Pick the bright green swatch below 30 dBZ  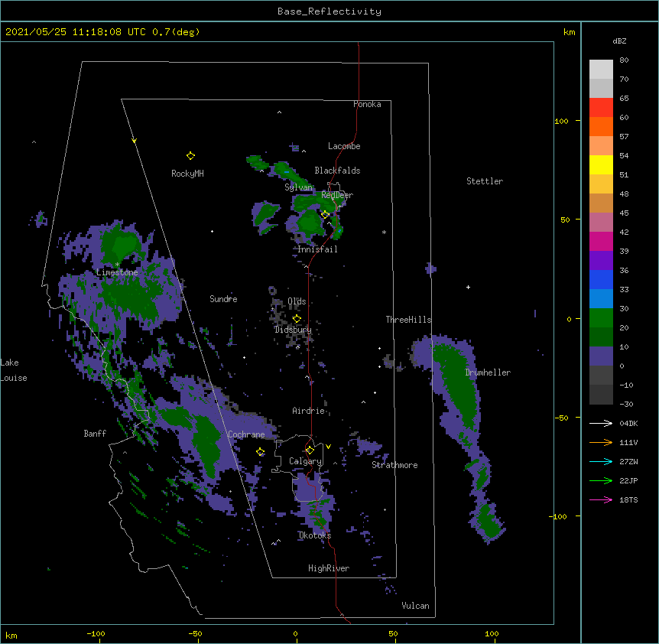(x=601, y=318)
